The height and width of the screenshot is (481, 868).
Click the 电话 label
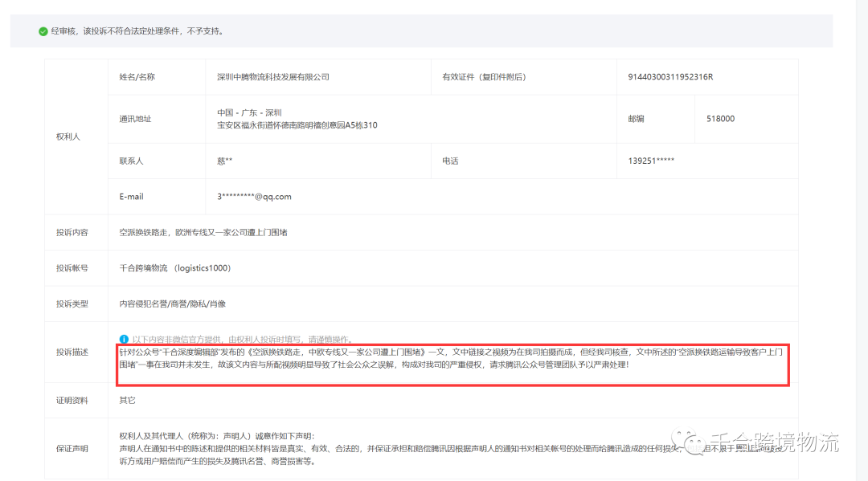(450, 161)
